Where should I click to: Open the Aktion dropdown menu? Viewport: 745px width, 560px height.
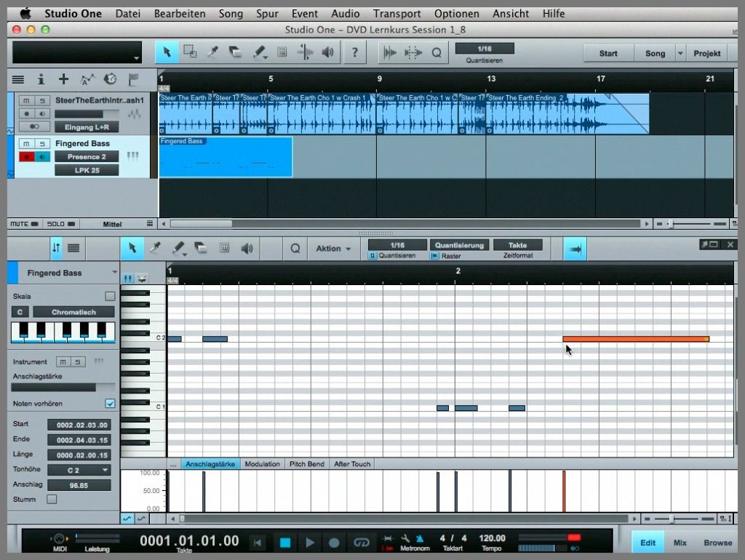point(333,249)
